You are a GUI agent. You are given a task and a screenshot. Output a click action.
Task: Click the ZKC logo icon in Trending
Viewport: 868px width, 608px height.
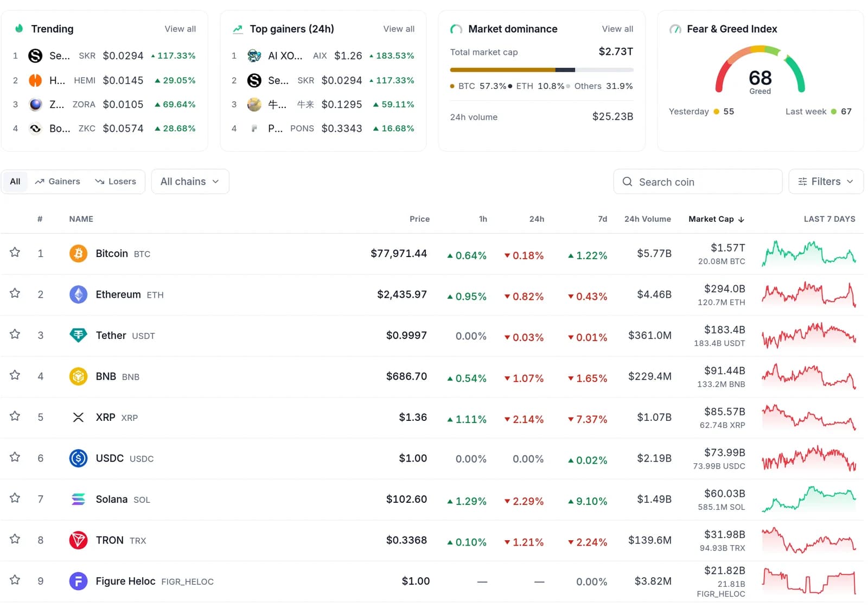click(35, 129)
